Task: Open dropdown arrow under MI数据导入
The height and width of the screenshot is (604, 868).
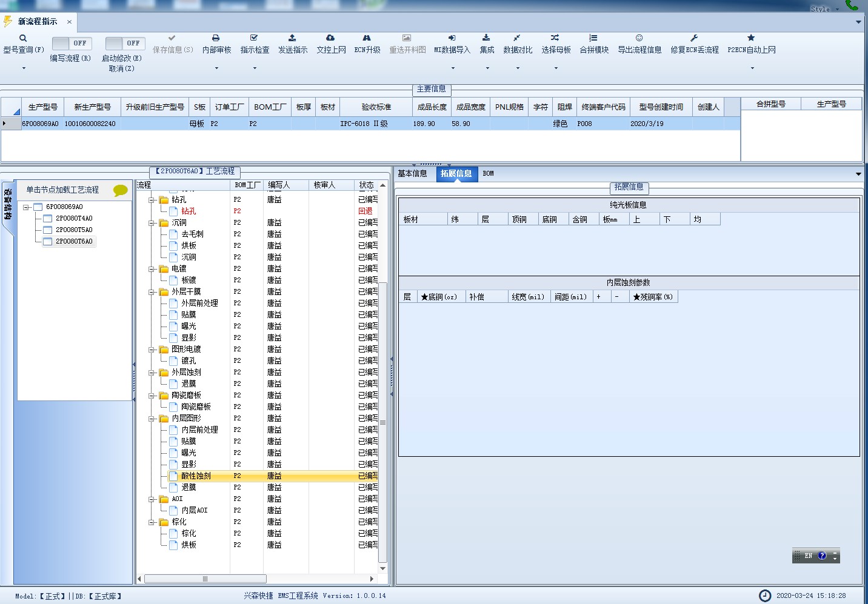Action: pyautogui.click(x=452, y=68)
